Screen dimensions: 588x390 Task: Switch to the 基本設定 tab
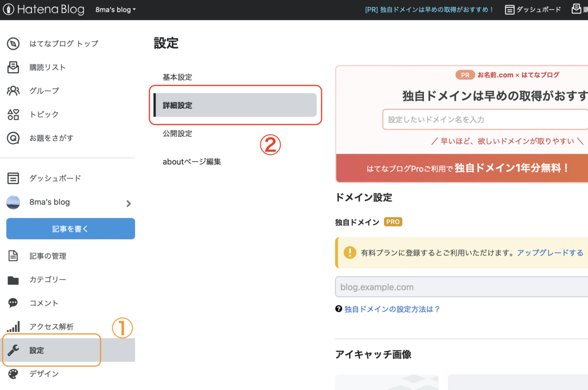177,77
